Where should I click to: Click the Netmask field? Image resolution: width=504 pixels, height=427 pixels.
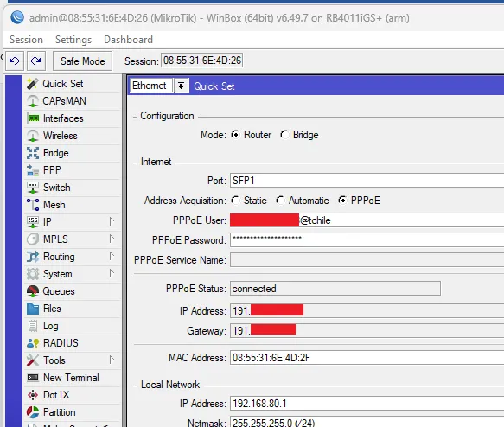tap(367, 422)
